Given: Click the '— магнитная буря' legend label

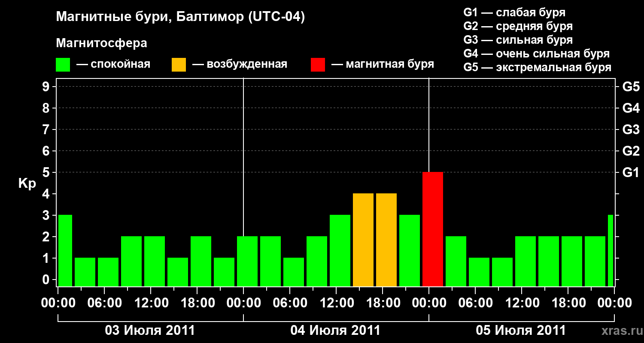Looking at the screenshot, I should pyautogui.click(x=383, y=65).
